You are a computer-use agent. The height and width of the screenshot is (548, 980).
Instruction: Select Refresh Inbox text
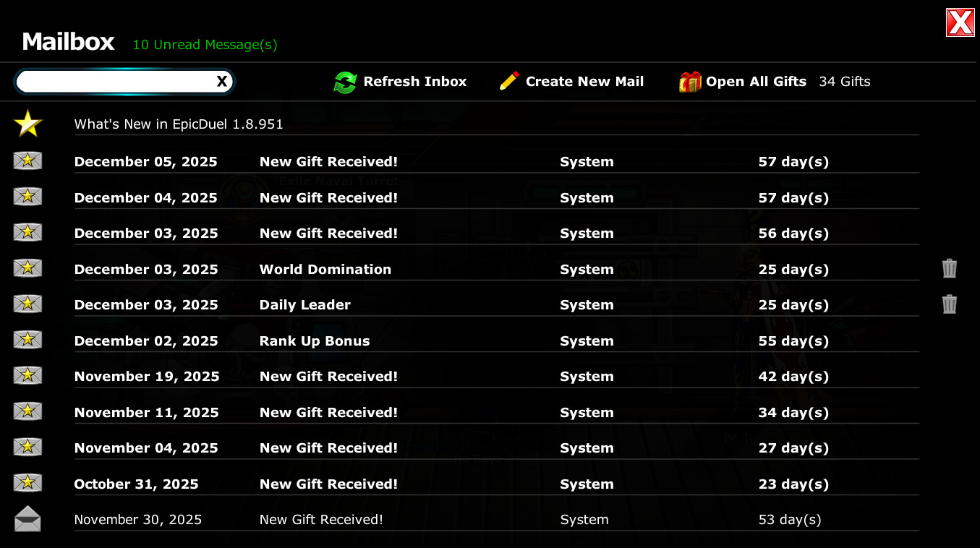click(x=414, y=82)
